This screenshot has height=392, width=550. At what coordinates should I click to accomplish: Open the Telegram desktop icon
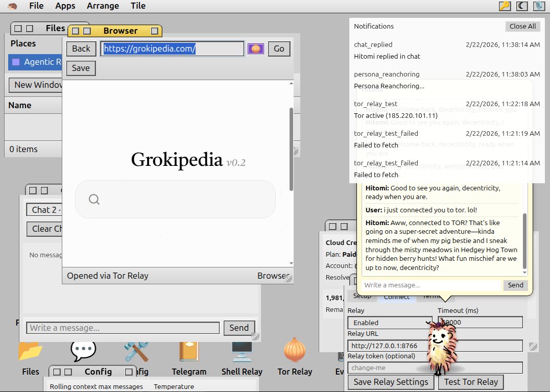(x=189, y=357)
